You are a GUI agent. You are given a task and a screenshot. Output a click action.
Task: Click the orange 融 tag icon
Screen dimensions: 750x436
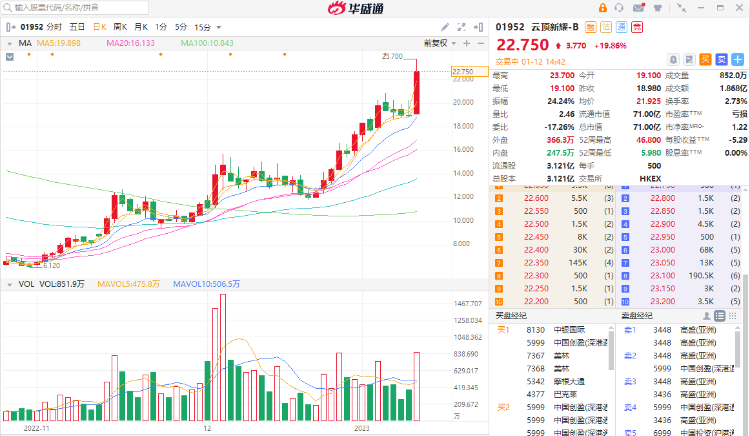pyautogui.click(x=591, y=27)
